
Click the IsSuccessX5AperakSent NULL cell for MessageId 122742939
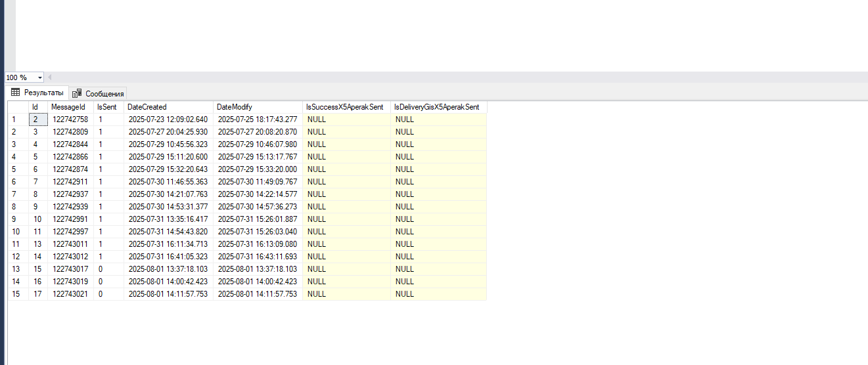tap(347, 207)
